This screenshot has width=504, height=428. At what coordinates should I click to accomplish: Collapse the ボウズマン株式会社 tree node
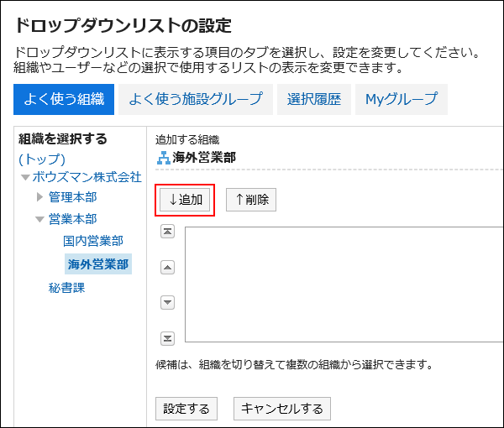pyautogui.click(x=25, y=177)
